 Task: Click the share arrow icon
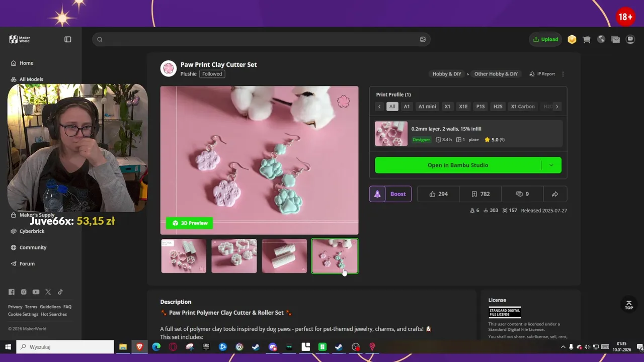click(555, 194)
